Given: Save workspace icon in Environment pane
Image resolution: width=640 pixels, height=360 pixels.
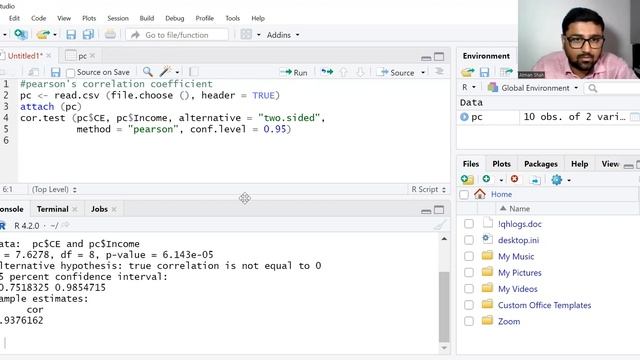Looking at the screenshot, I should [484, 73].
